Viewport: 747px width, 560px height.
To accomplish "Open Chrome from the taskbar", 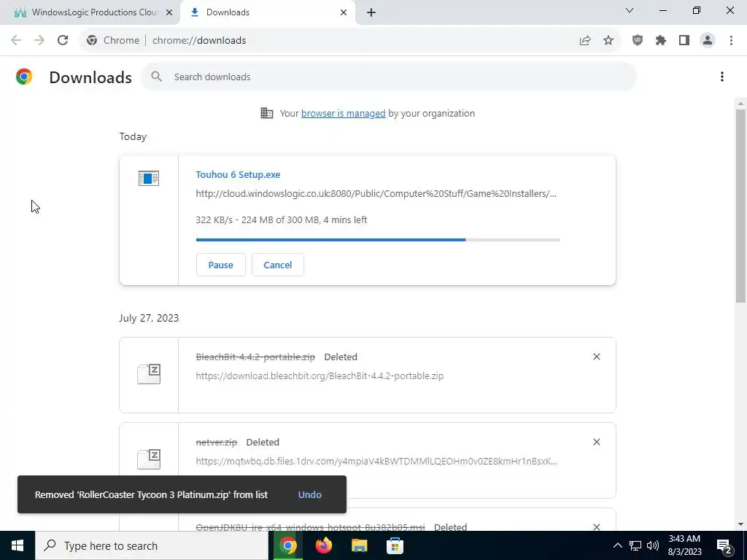I will (x=287, y=545).
